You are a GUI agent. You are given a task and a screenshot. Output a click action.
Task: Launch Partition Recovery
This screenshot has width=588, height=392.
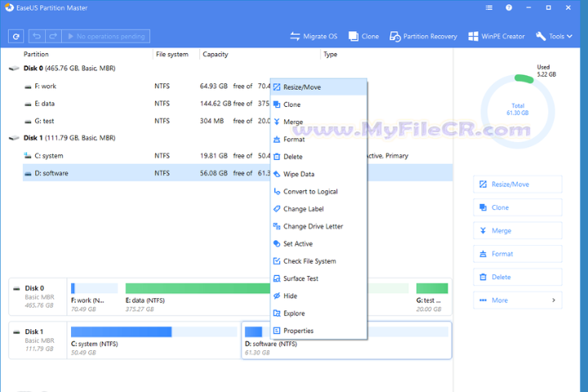point(423,37)
